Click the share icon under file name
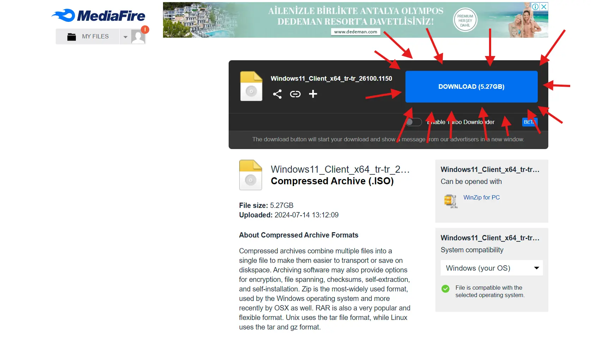Viewport: 591px width, 364px height. (x=277, y=94)
